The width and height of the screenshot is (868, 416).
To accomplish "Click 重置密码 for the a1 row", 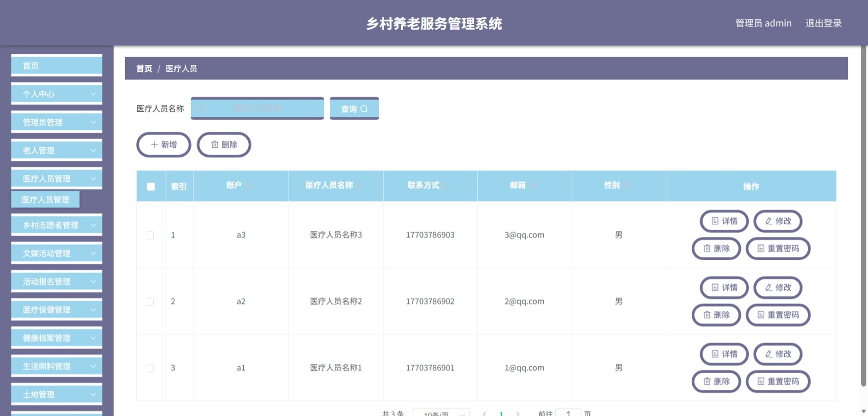I will click(778, 381).
